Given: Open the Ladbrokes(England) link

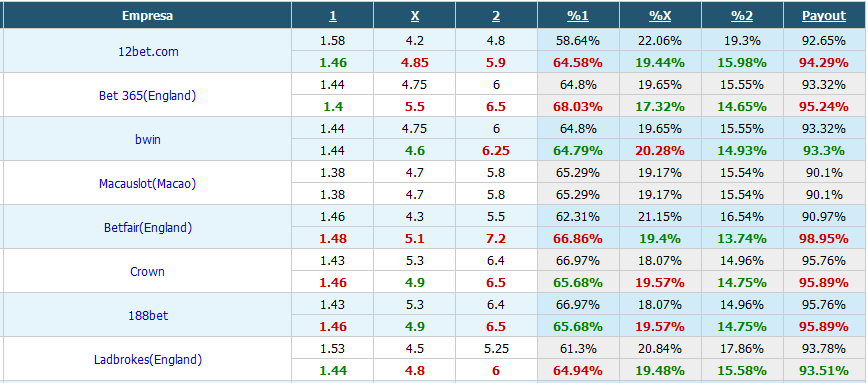Looking at the screenshot, I should (148, 360).
